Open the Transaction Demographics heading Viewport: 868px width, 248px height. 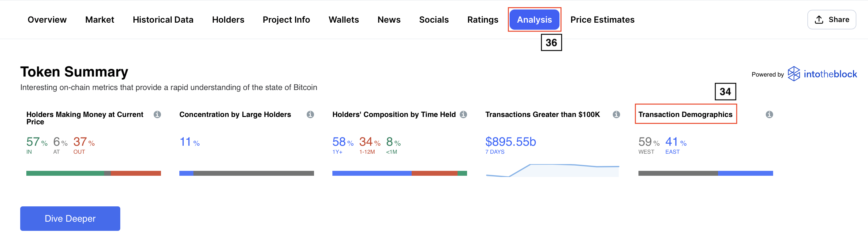click(685, 115)
